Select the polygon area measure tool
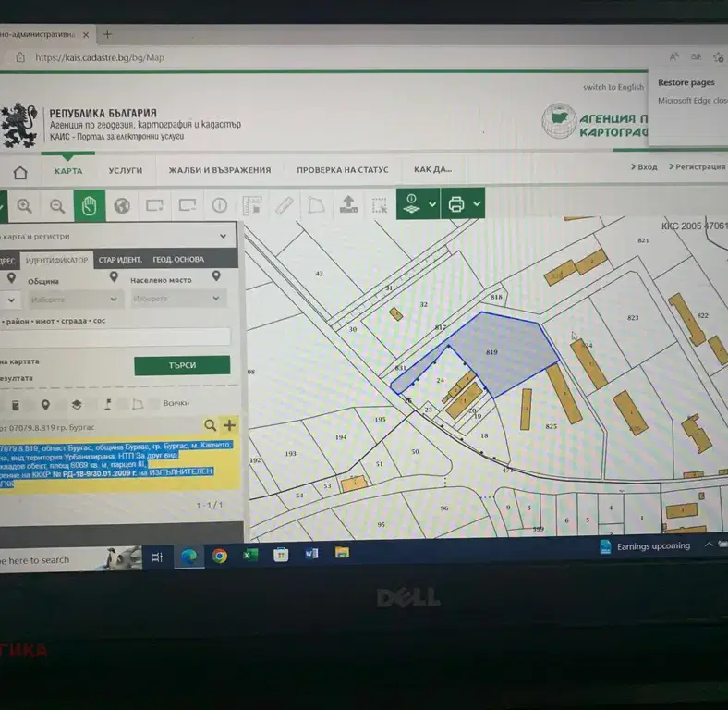Image resolution: width=728 pixels, height=710 pixels. click(x=316, y=205)
